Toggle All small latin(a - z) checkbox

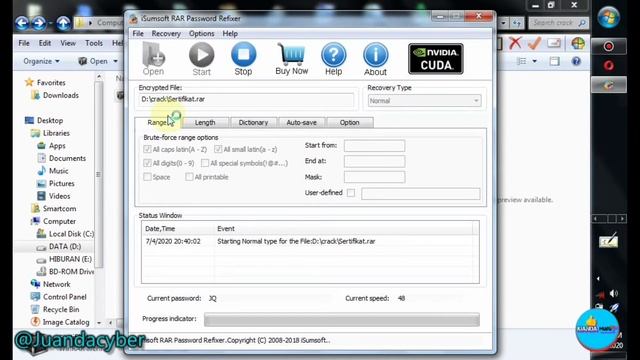click(x=218, y=149)
